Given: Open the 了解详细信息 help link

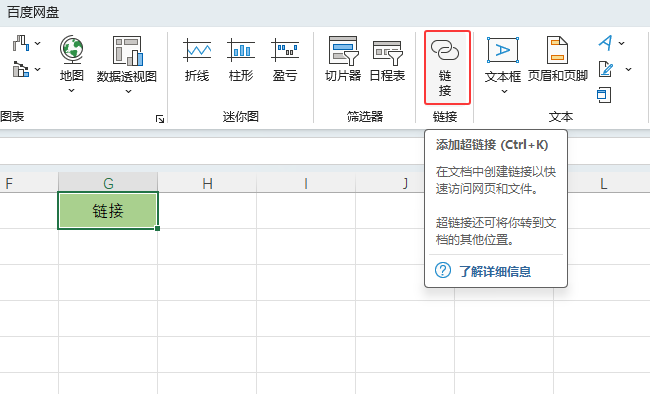Looking at the screenshot, I should [x=495, y=272].
